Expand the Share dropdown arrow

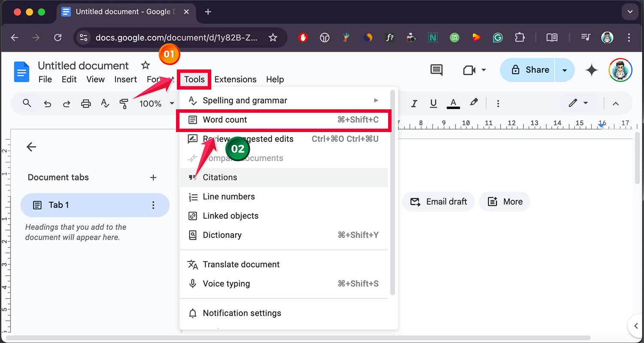point(565,70)
